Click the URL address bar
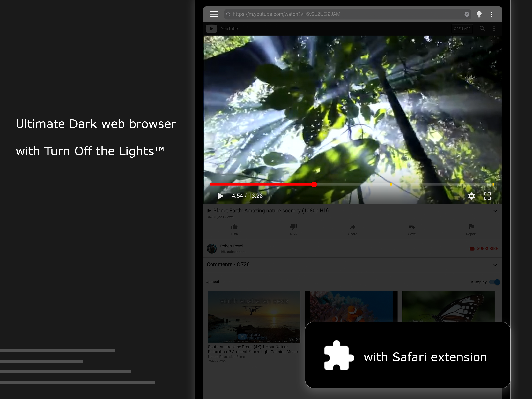Viewport: 532px width, 399px height. pyautogui.click(x=348, y=14)
